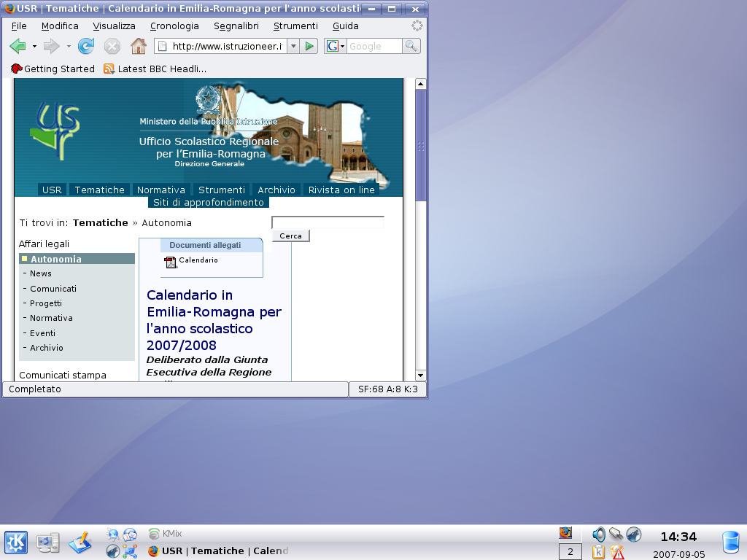
Task: Open the Calendario PDF attachment icon
Action: point(171,262)
